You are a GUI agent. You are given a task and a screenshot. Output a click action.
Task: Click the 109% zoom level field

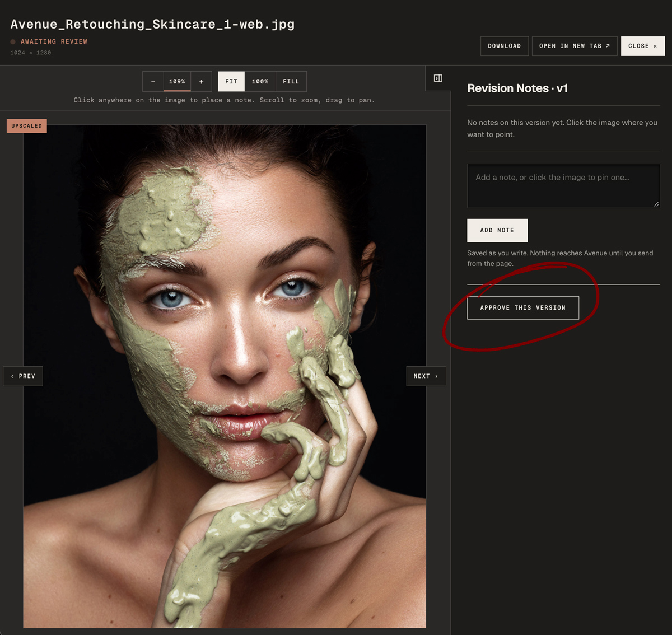pos(177,81)
